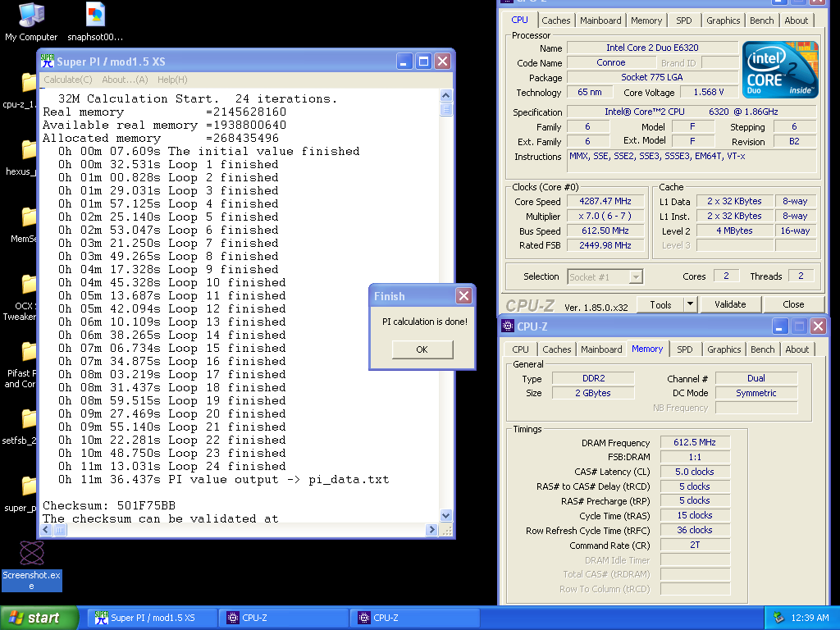
Task: Maximize the Super PI window
Action: point(423,61)
